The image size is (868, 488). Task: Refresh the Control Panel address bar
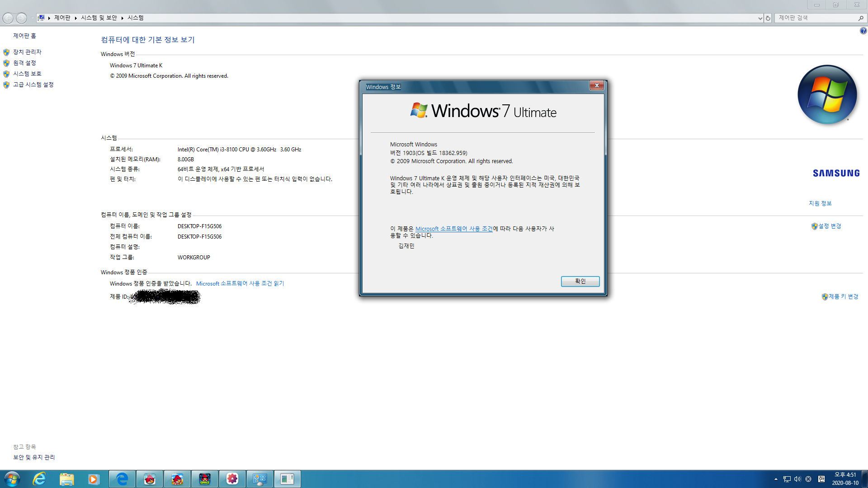pos(768,18)
